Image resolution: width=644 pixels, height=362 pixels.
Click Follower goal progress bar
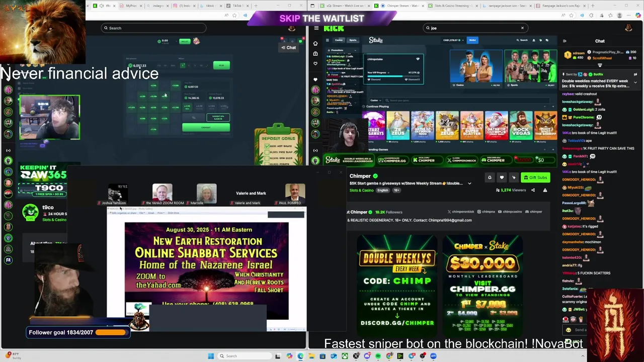coord(112,332)
